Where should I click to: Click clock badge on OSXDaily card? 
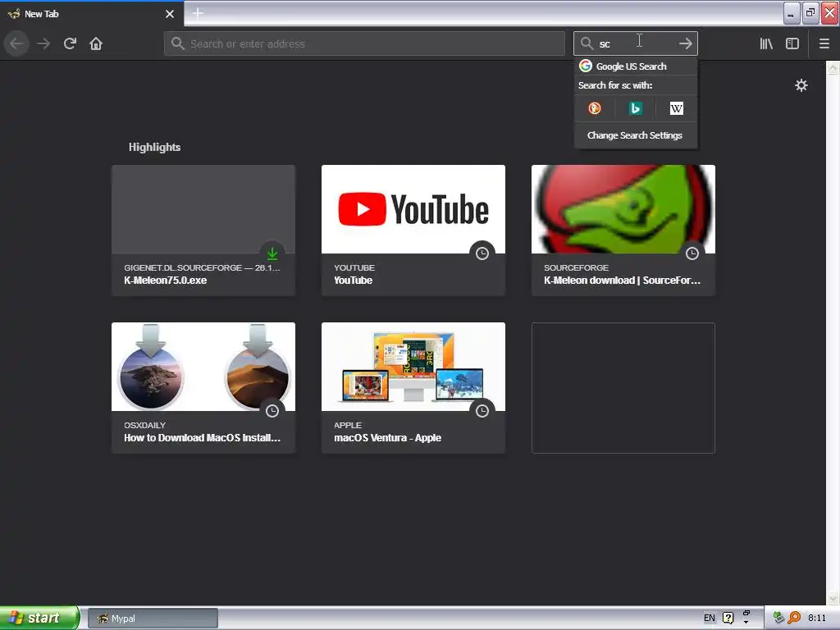tap(272, 411)
